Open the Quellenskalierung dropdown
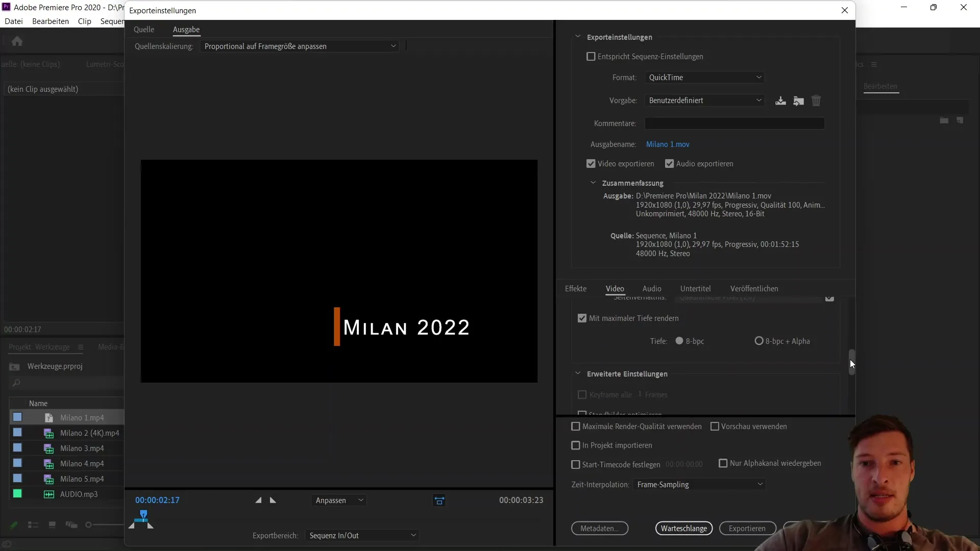Viewport: 980px width, 551px height. pyautogui.click(x=300, y=46)
